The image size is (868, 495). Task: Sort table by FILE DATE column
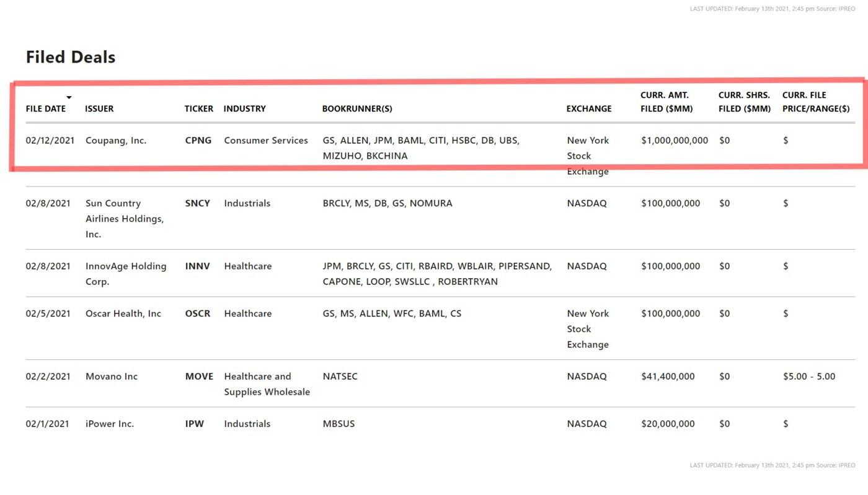tap(45, 108)
